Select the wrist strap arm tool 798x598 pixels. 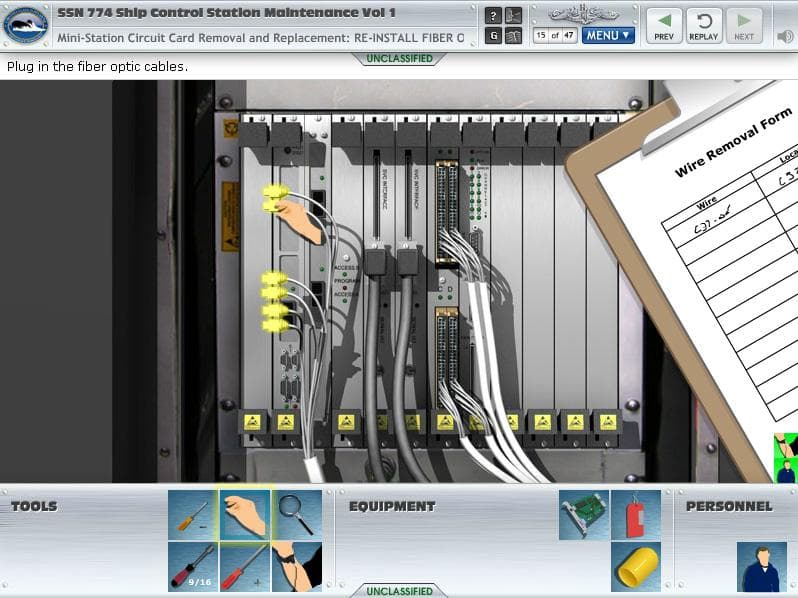[297, 567]
